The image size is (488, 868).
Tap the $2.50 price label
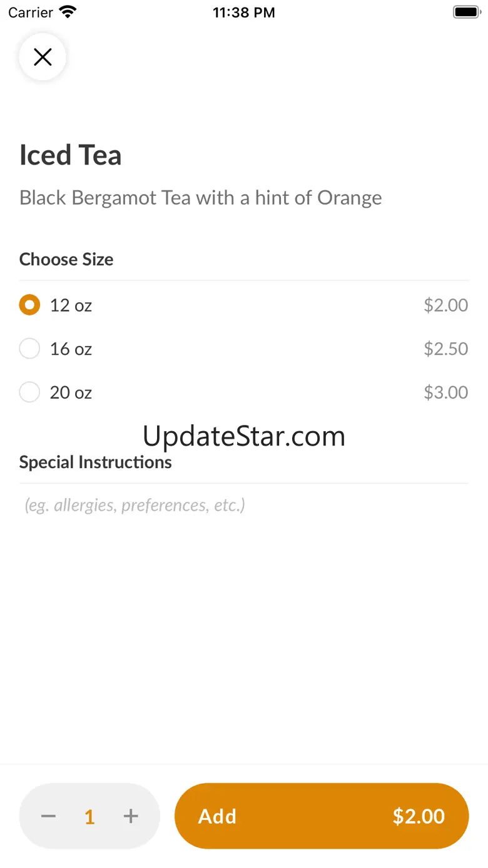coord(445,349)
